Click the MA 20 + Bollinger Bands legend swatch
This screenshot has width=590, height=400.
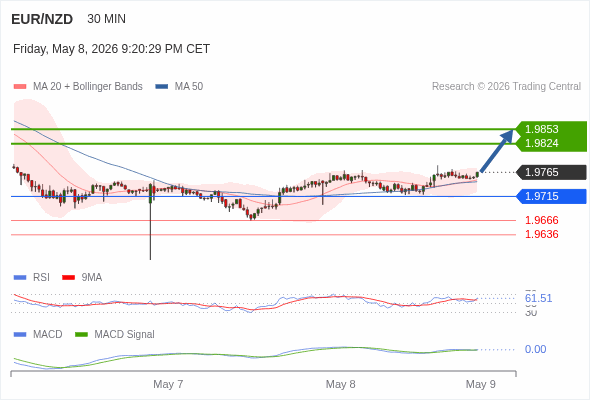tap(20, 87)
